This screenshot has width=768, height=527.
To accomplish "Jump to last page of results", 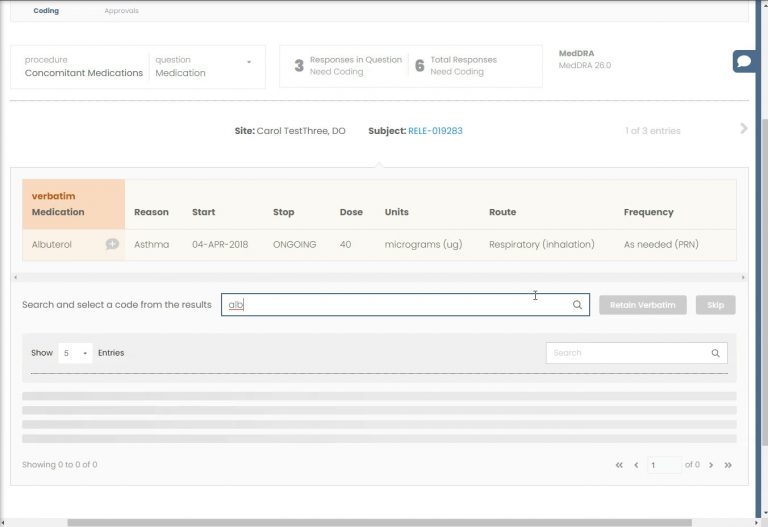I will point(728,465).
